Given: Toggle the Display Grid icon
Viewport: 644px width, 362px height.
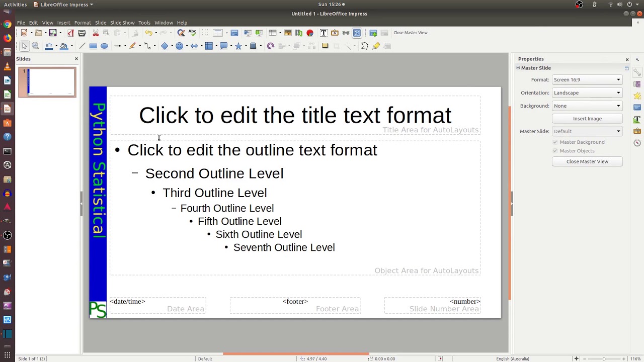Looking at the screenshot, I should 206,33.
